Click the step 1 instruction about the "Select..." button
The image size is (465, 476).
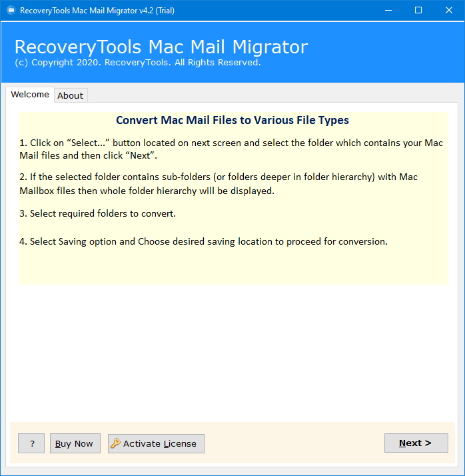point(231,149)
